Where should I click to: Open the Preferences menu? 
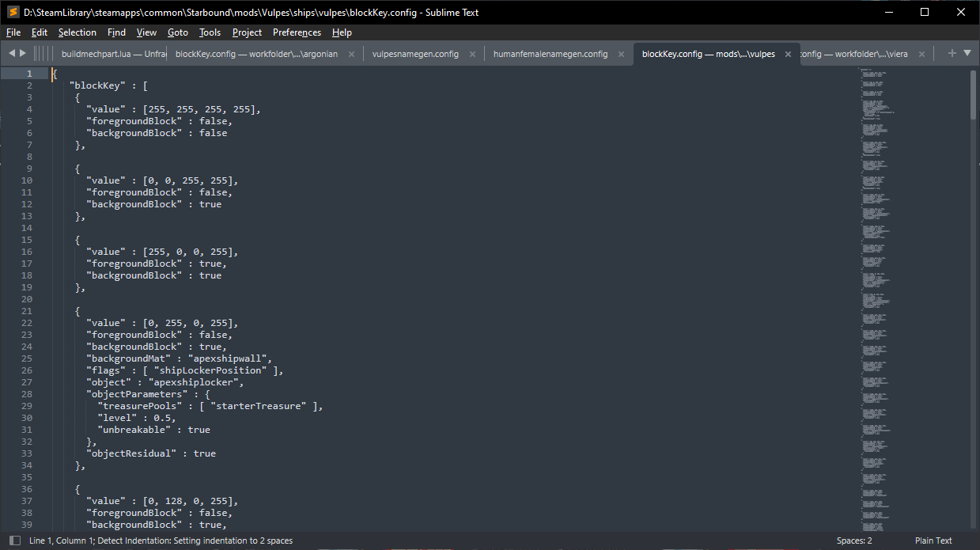tap(297, 32)
